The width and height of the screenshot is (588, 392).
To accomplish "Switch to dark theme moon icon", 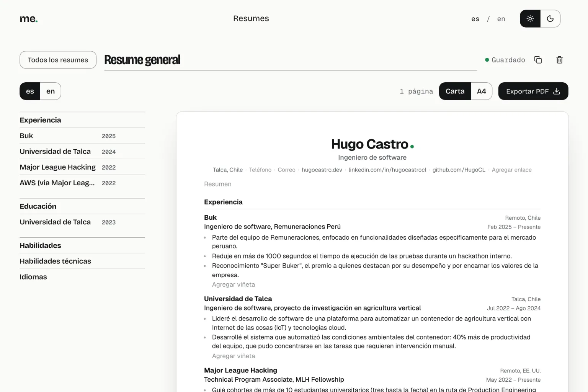I will click(550, 18).
